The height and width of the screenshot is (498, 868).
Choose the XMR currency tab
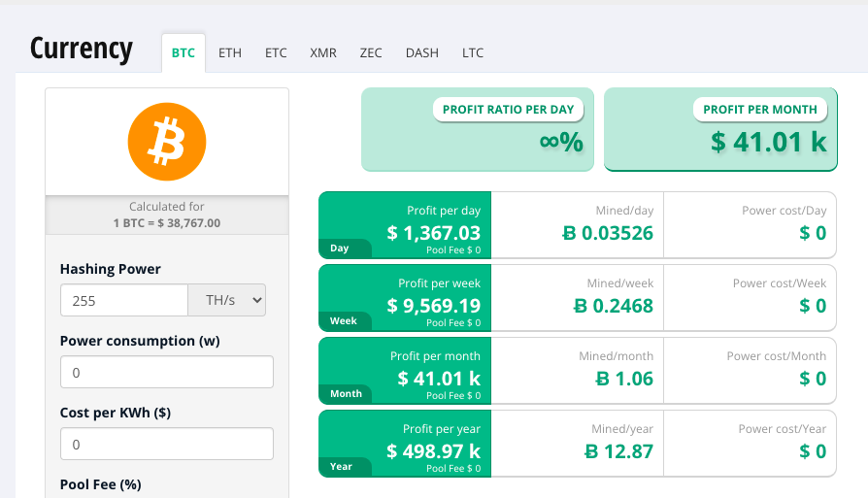point(323,53)
